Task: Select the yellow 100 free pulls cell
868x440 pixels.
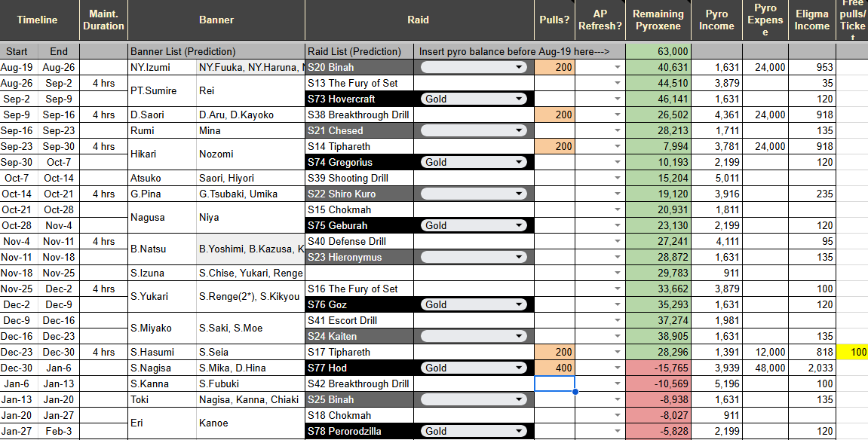Action: pyautogui.click(x=852, y=352)
